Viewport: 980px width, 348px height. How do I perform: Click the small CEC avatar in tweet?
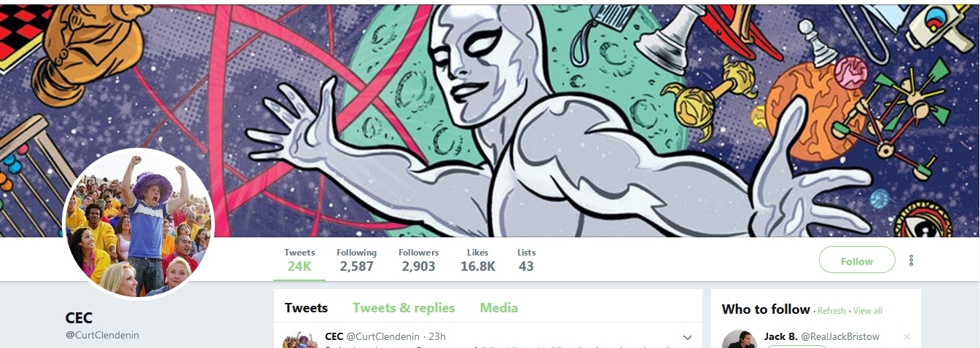tap(299, 340)
